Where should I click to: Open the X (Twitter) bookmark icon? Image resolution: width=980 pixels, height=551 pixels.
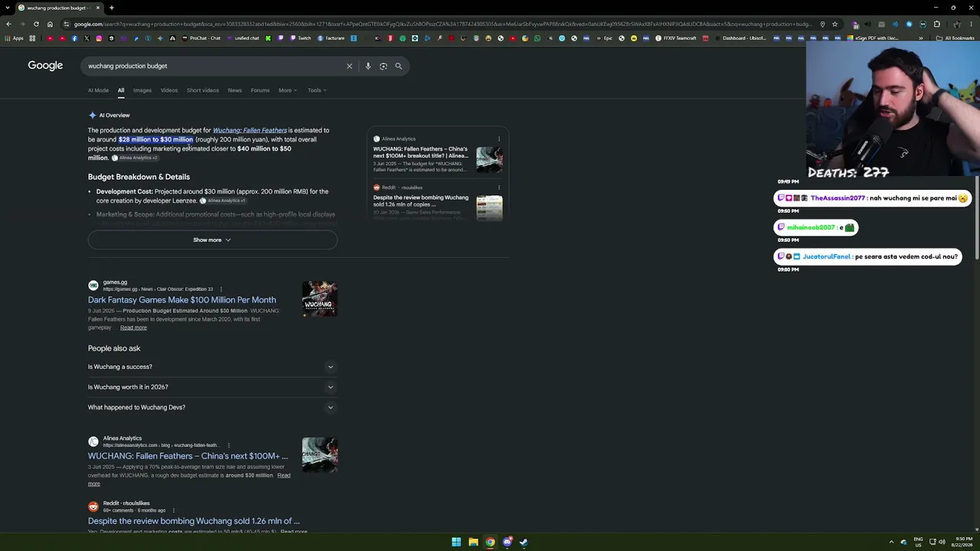(87, 38)
